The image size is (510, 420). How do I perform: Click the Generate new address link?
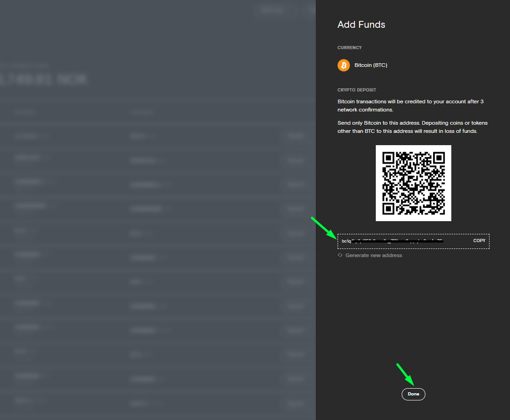coord(374,255)
